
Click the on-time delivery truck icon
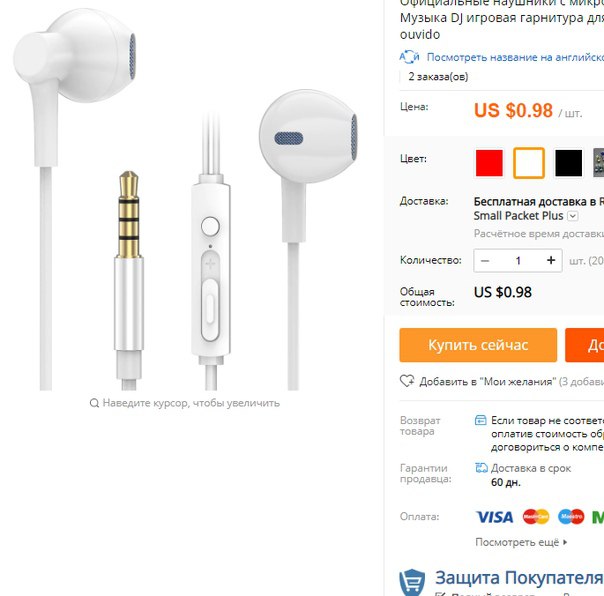[481, 468]
